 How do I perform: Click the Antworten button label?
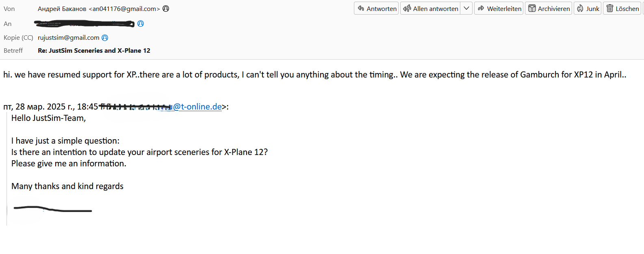coord(382,9)
